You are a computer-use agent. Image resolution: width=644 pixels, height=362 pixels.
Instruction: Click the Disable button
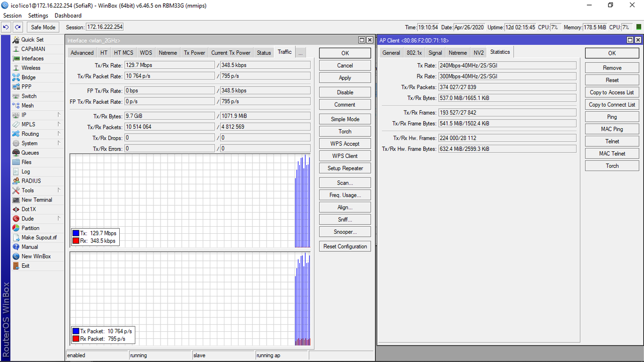pyautogui.click(x=345, y=92)
